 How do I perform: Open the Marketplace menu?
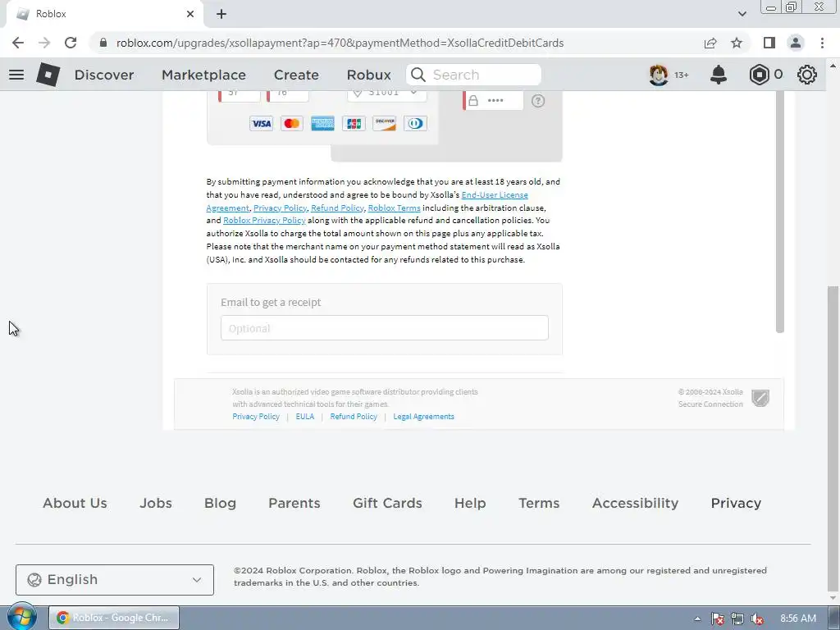pos(203,75)
